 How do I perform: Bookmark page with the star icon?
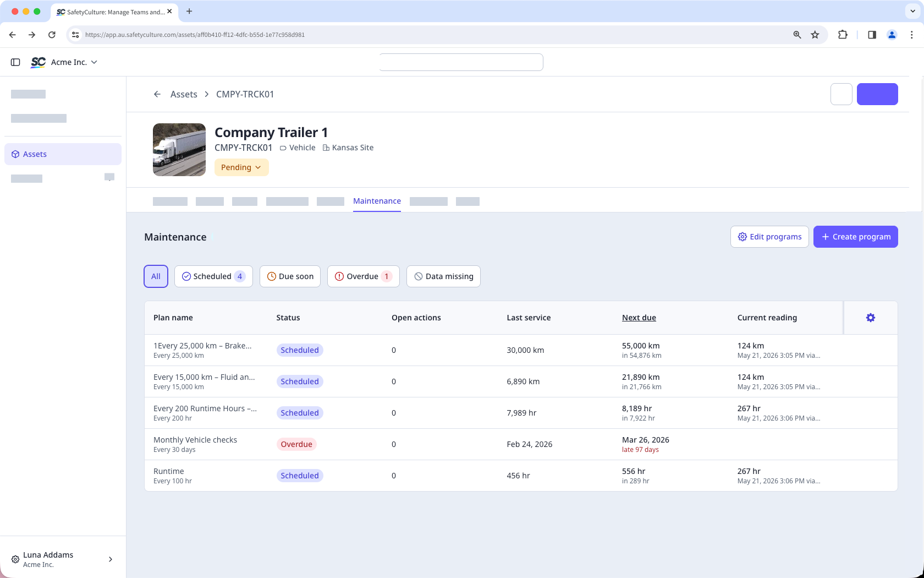tap(815, 35)
